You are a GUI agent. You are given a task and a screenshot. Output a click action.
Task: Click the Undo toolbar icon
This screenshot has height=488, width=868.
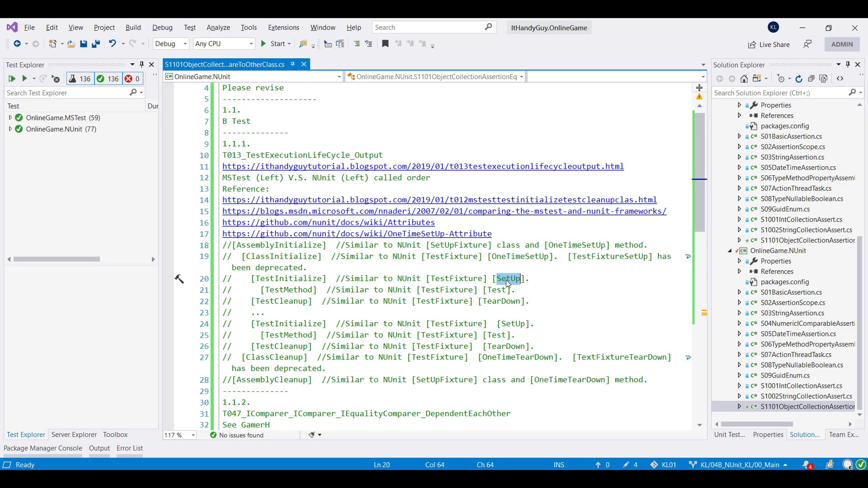coord(112,44)
